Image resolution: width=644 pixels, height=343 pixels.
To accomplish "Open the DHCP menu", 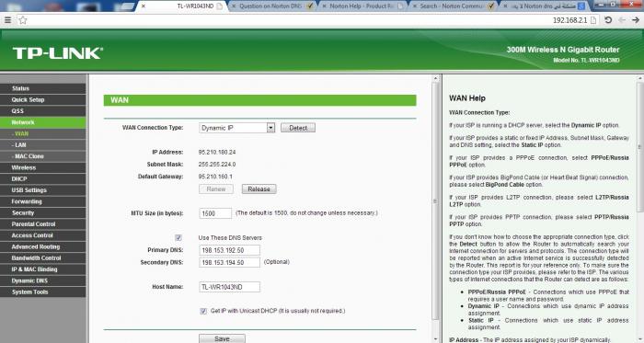I will [43, 179].
